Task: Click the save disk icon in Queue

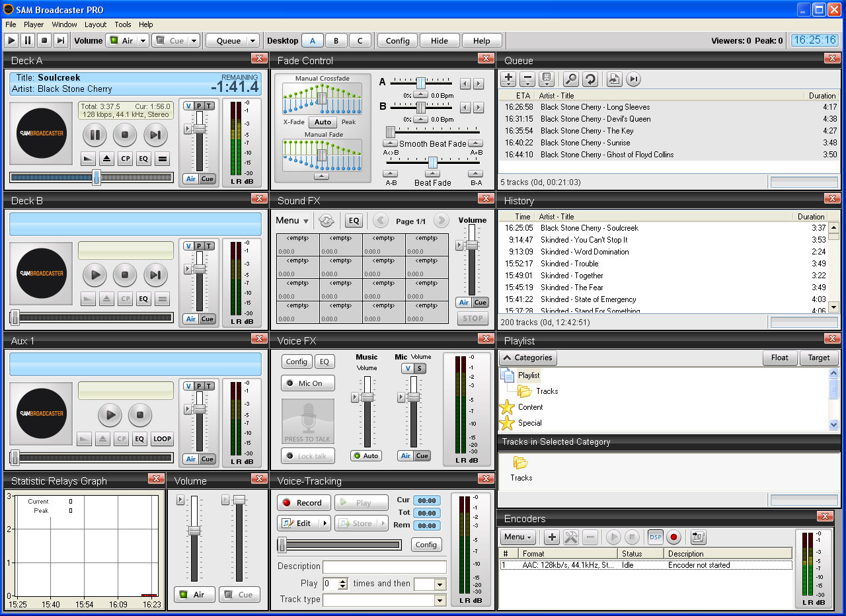Action: pyautogui.click(x=547, y=79)
